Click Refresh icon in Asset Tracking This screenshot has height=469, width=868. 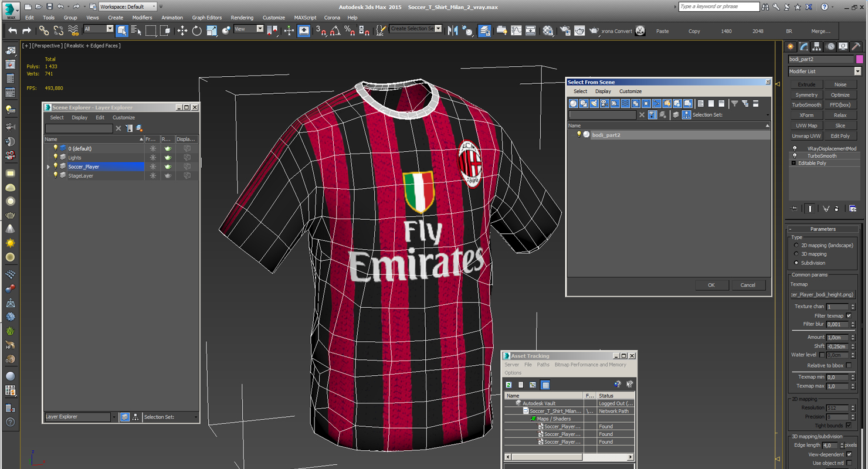click(509, 385)
